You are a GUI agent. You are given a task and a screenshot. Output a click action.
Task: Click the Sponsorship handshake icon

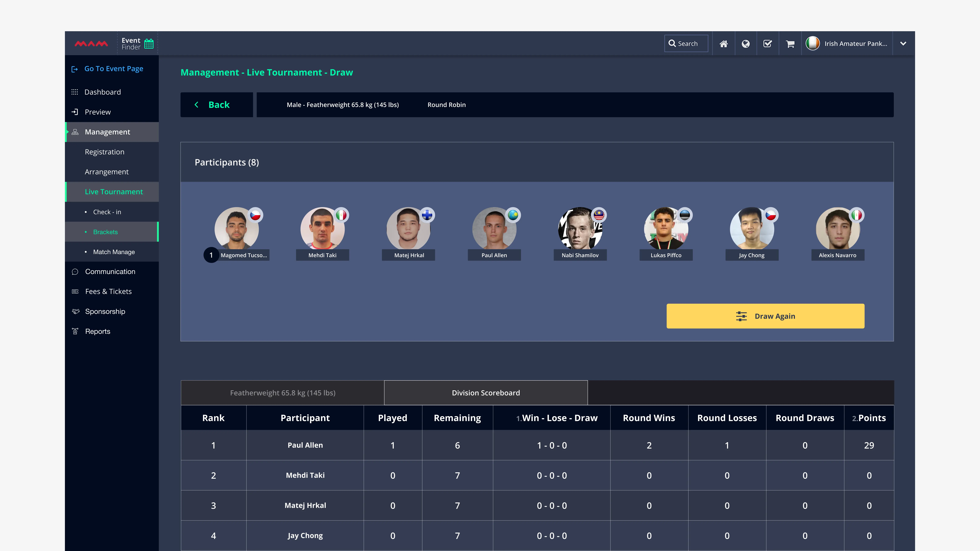[75, 311]
